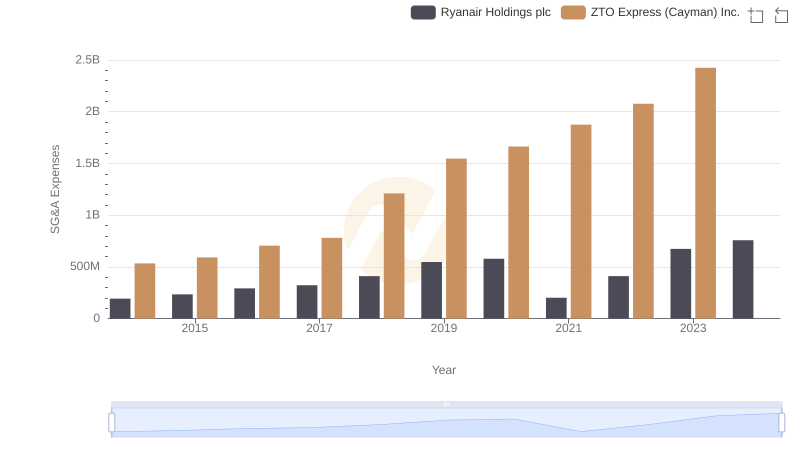Click the Ryanair bar for 2021
The height and width of the screenshot is (461, 800).
click(x=556, y=308)
